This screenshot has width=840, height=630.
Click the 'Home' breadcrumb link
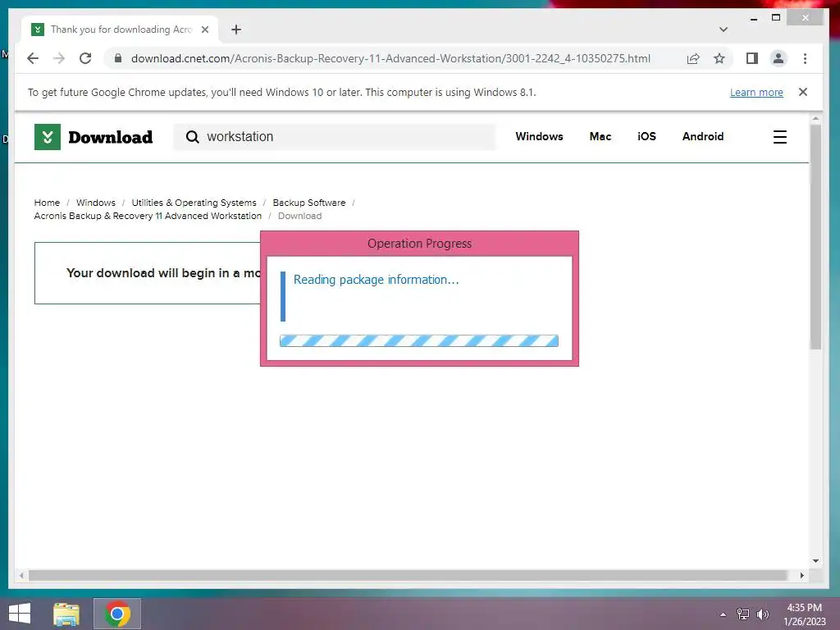click(x=47, y=203)
